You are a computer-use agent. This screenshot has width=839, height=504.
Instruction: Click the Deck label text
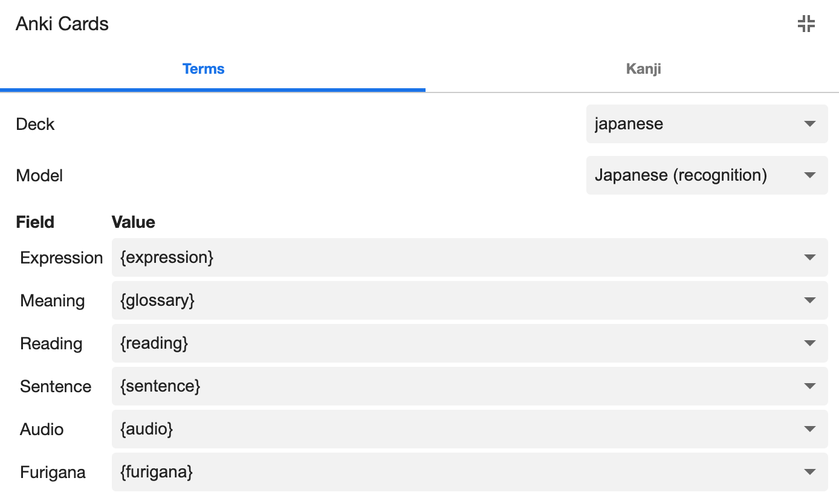pyautogui.click(x=35, y=124)
